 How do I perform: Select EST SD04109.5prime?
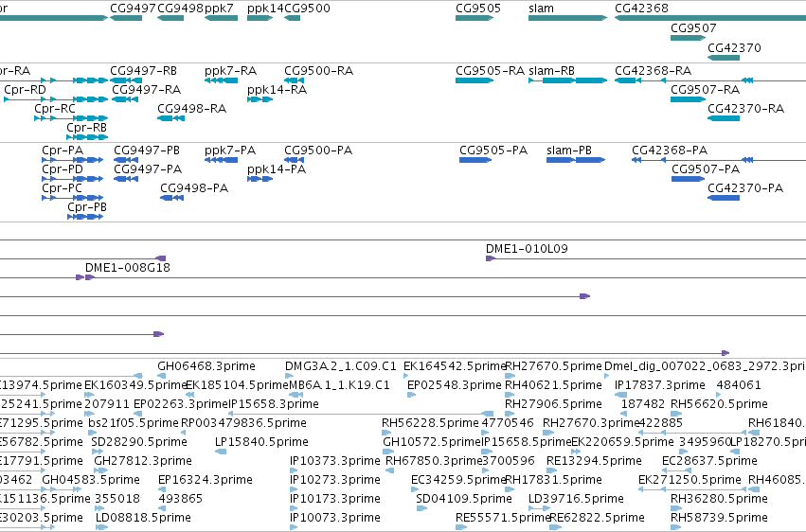[464, 500]
